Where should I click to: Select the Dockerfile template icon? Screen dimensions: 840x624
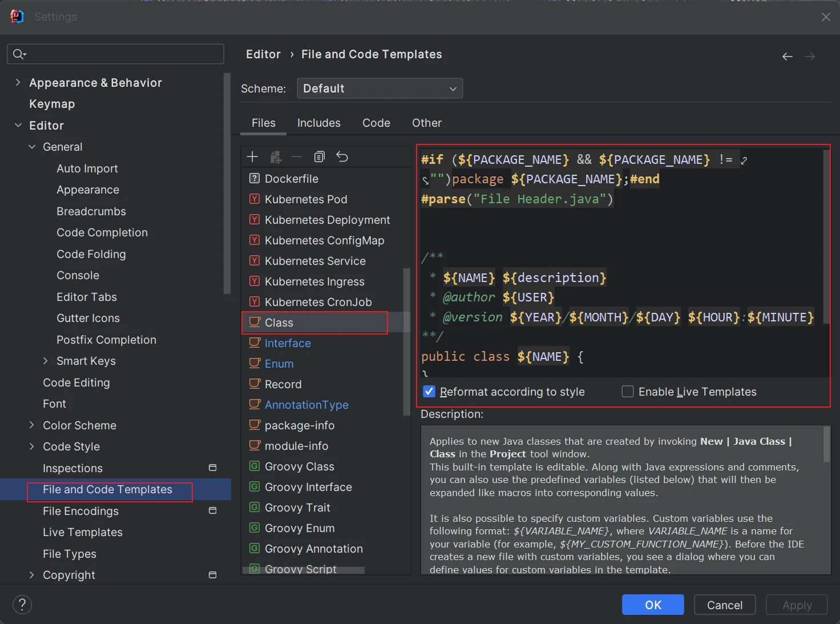pos(255,179)
